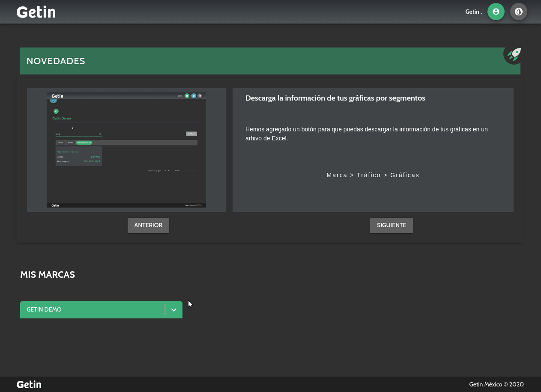
Task: Click the Getin logo in the footer
Action: click(29, 384)
